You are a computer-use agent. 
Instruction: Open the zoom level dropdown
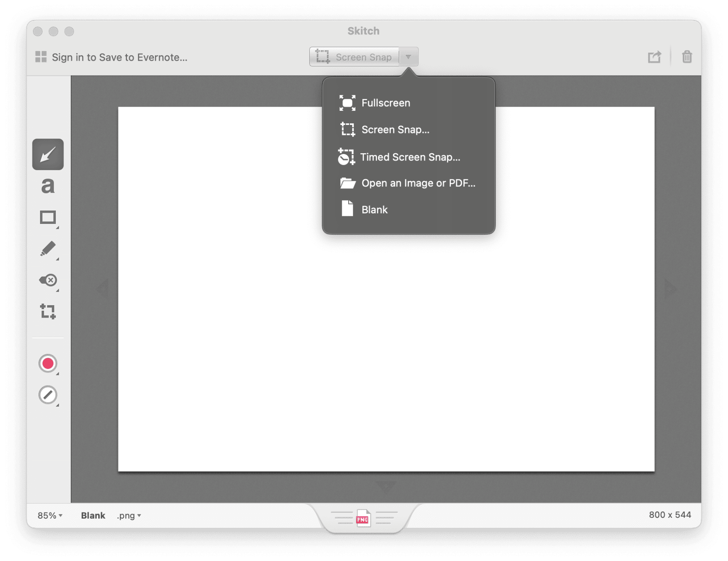(x=49, y=515)
